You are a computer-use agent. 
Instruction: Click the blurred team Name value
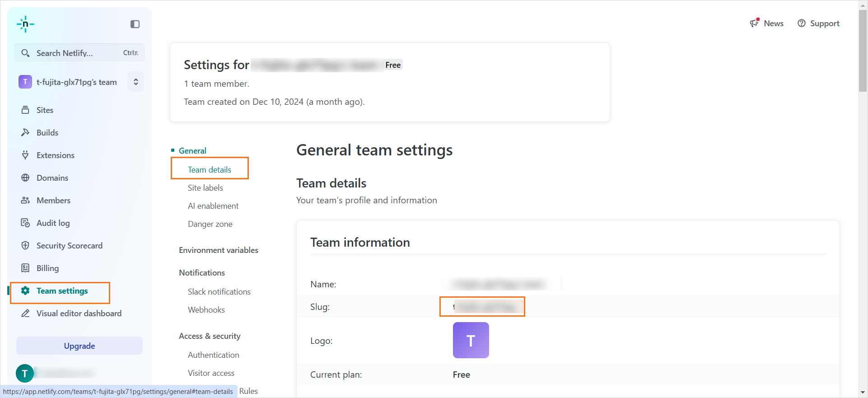[499, 284]
